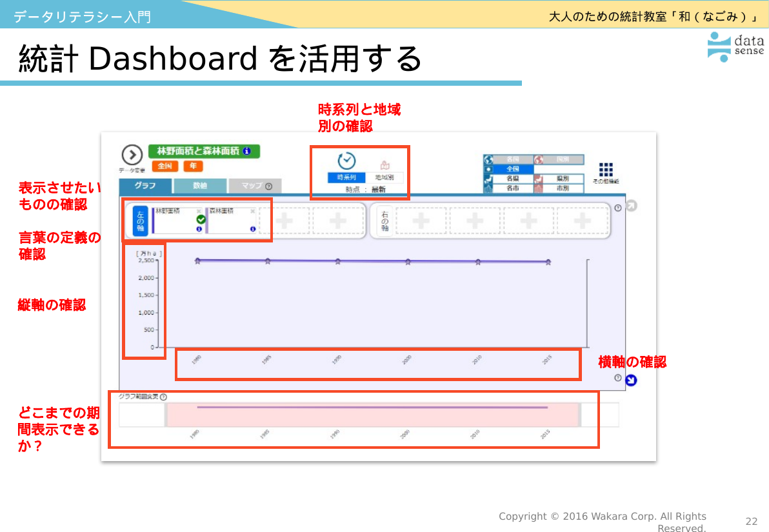The width and height of the screenshot is (769, 532).
Task: Click right handle of graph range slider
Action: pyautogui.click(x=579, y=415)
